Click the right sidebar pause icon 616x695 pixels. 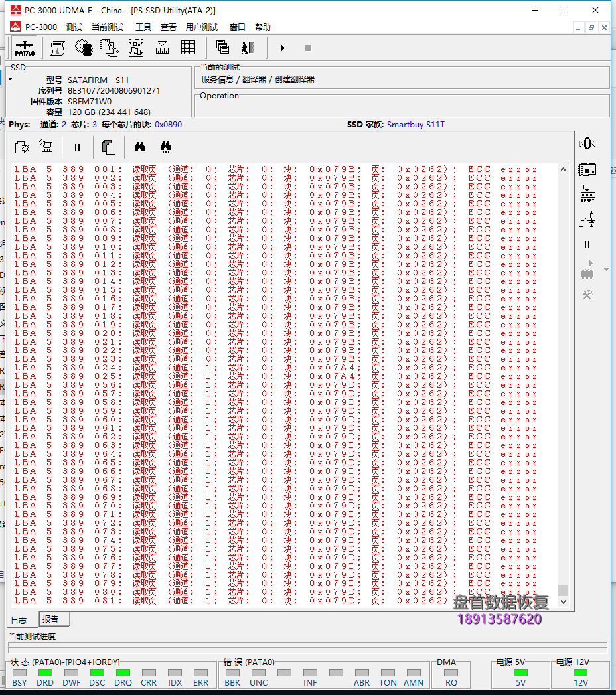point(587,245)
